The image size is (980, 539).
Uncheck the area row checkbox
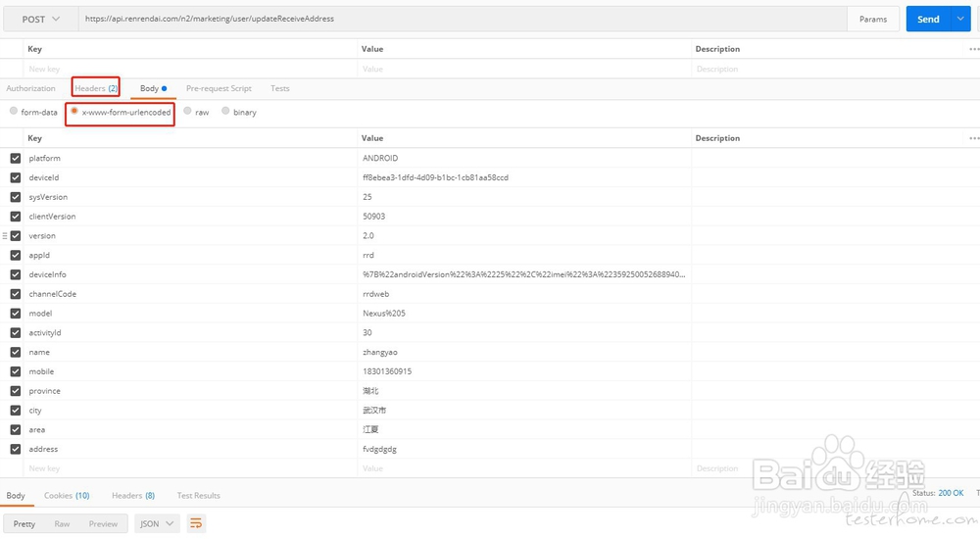(16, 429)
